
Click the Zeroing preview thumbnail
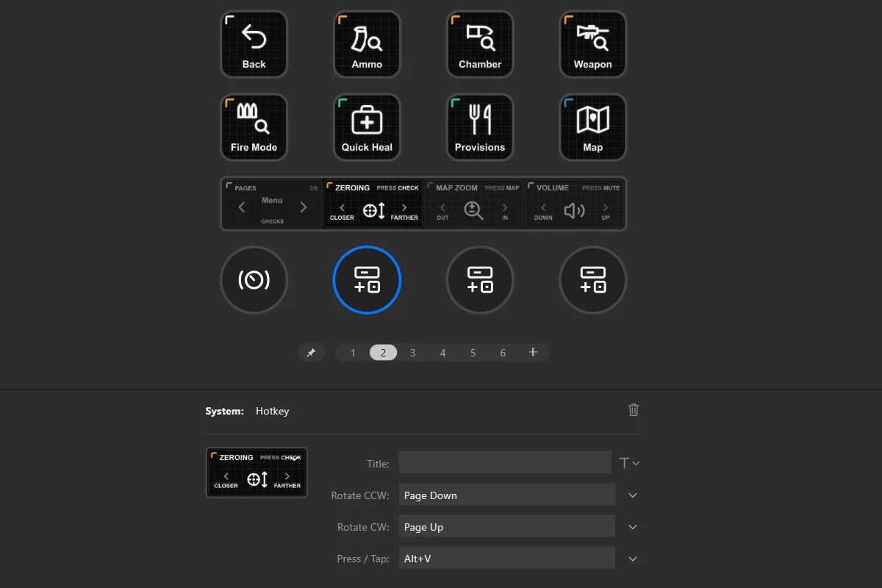tap(257, 472)
